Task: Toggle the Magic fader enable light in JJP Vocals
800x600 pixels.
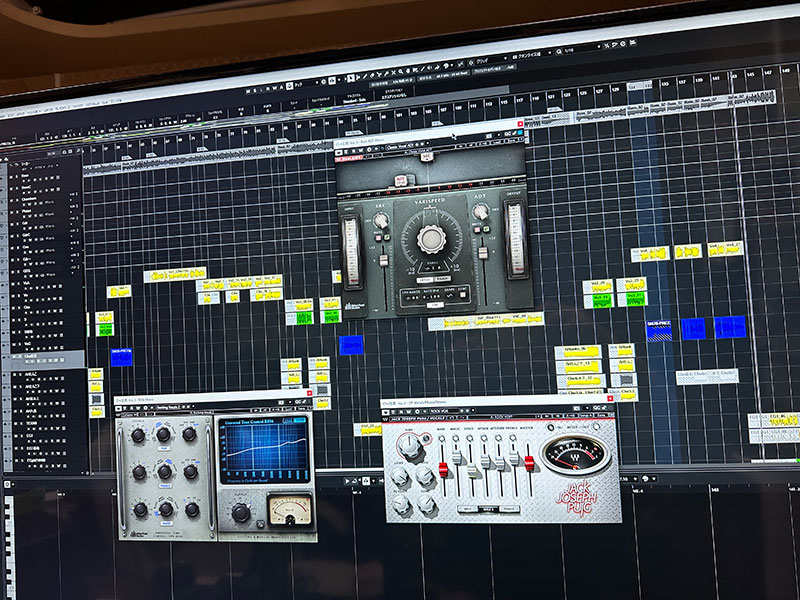Action: (x=456, y=438)
